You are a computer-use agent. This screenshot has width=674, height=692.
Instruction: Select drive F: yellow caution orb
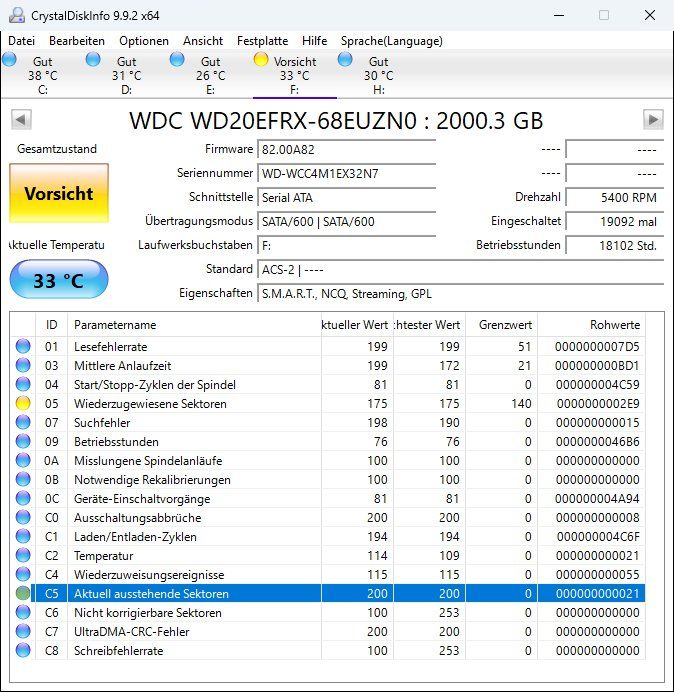[261, 59]
